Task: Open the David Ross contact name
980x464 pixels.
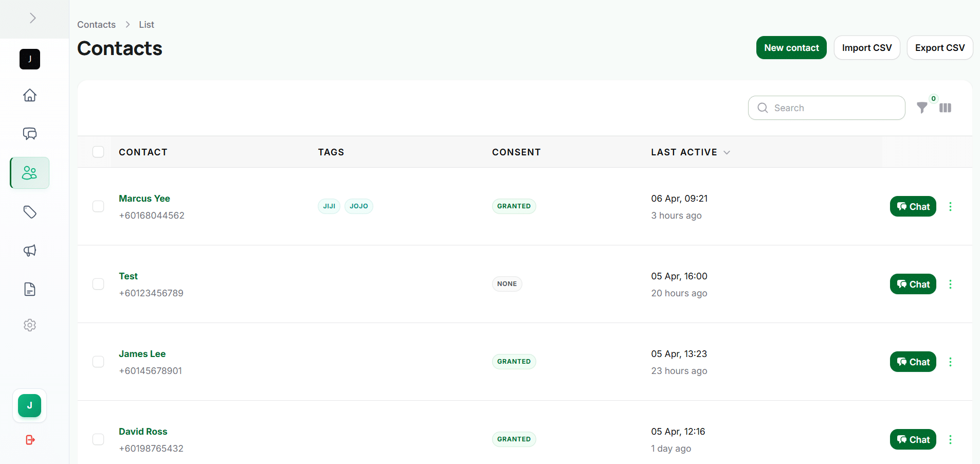Action: (x=143, y=432)
